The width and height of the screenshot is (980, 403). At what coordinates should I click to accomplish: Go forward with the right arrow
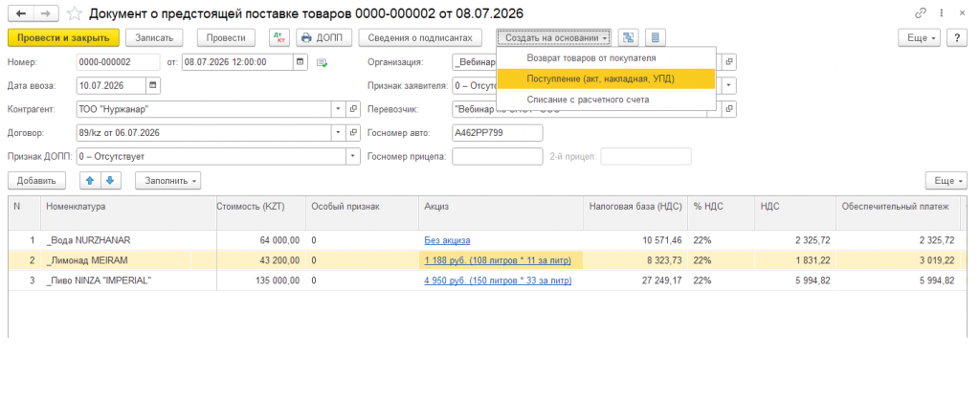coord(46,13)
